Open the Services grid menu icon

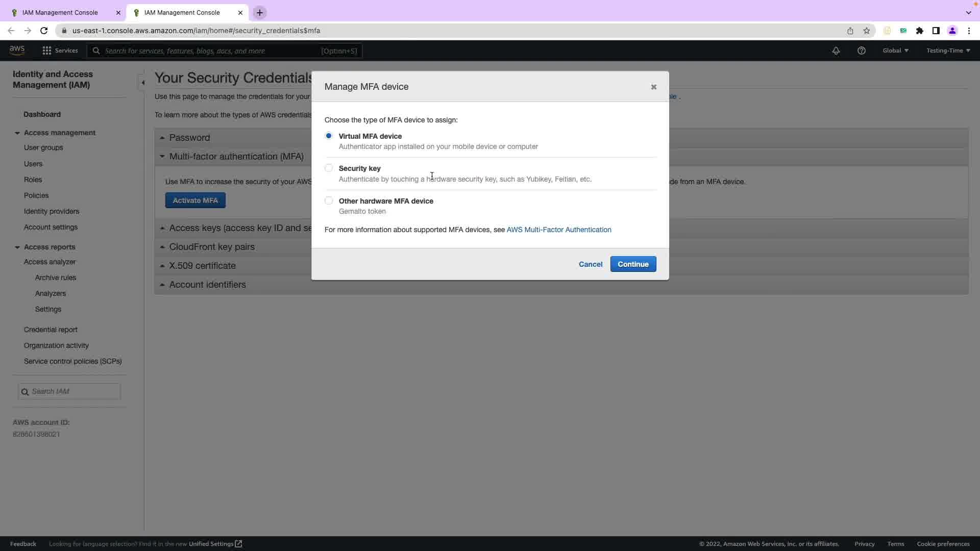pos(46,51)
